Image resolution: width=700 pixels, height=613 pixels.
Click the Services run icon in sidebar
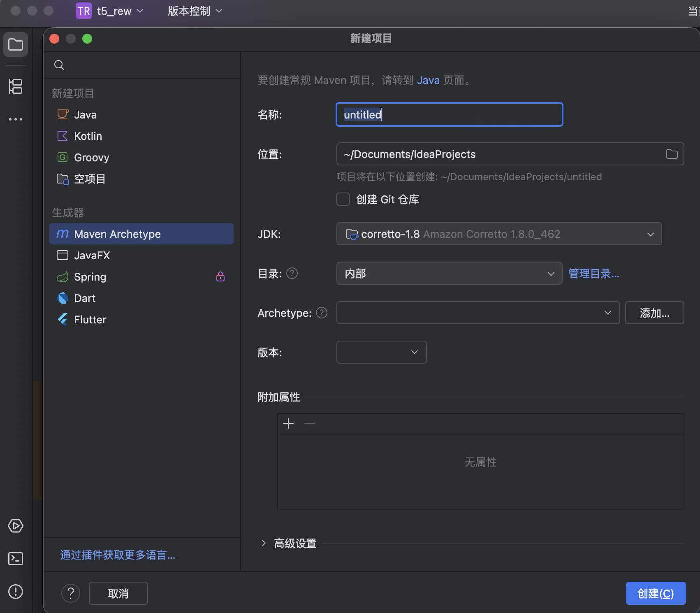16,526
